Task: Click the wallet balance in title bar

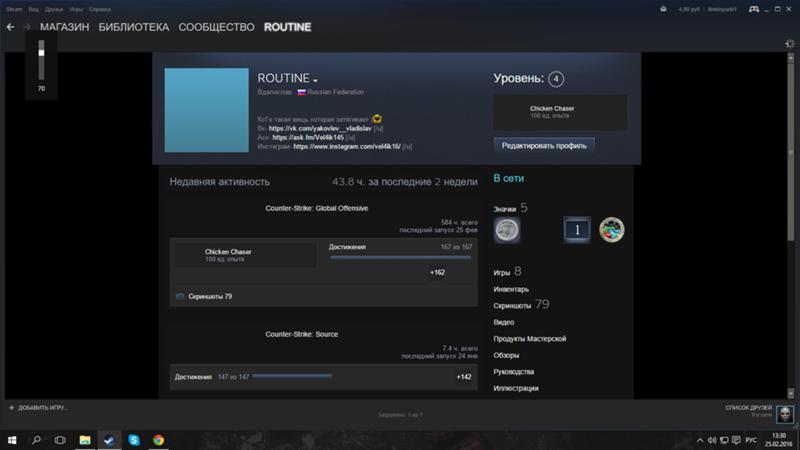Action: pos(689,9)
